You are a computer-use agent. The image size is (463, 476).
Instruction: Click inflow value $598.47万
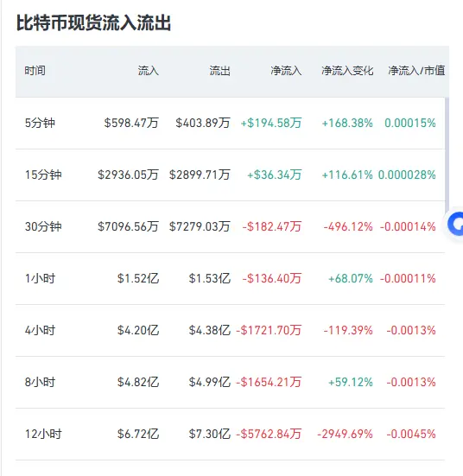point(131,123)
